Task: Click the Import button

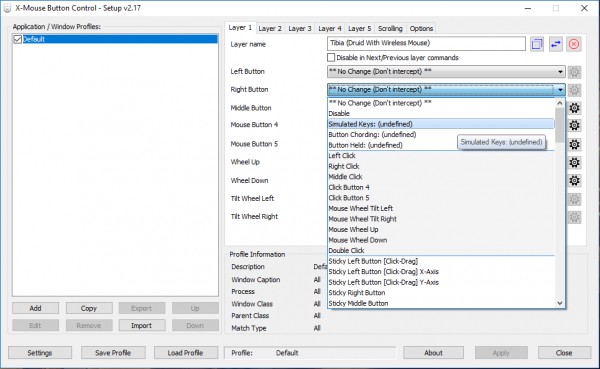Action: point(142,325)
